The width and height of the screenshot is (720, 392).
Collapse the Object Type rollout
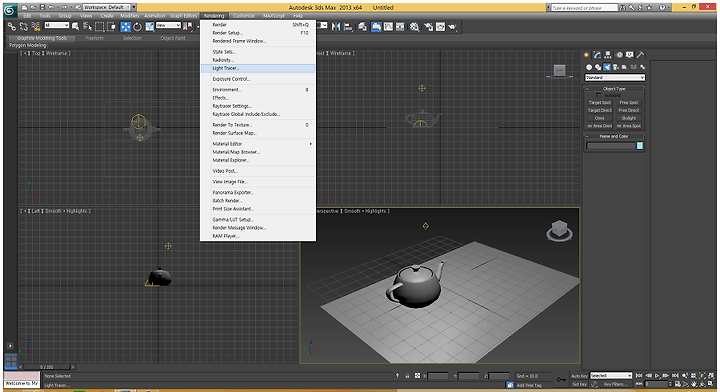pyautogui.click(x=614, y=89)
